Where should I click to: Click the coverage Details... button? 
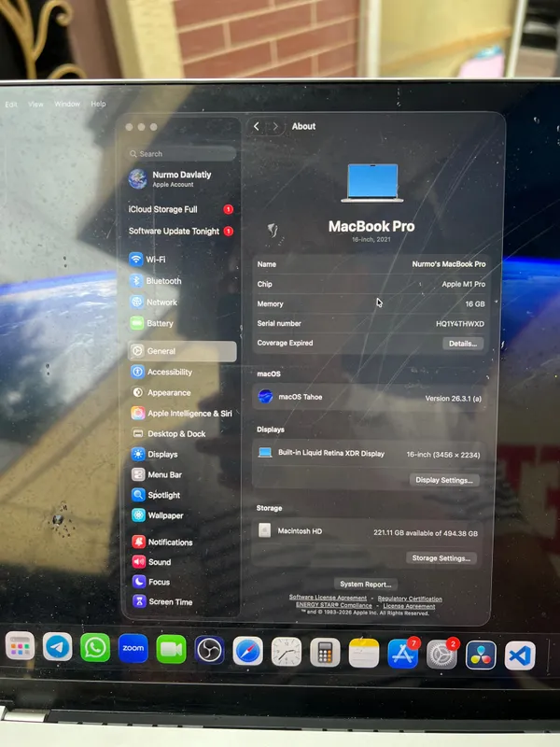[x=463, y=344]
